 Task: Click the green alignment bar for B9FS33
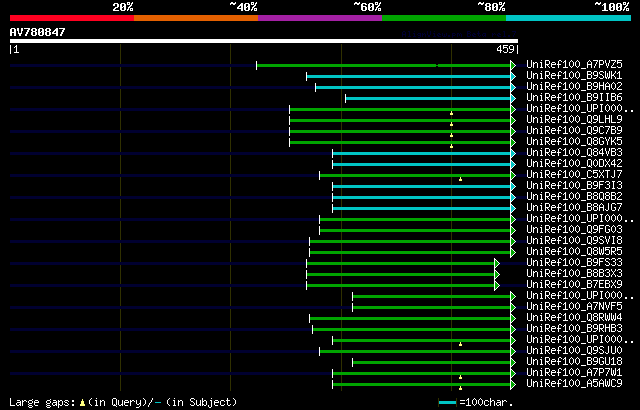point(400,264)
